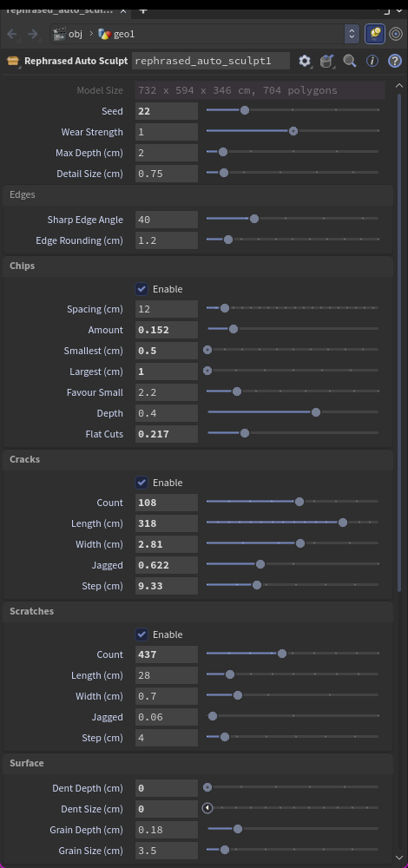This screenshot has width=408, height=868.
Task: Click obj in the network path
Action: [x=76, y=34]
